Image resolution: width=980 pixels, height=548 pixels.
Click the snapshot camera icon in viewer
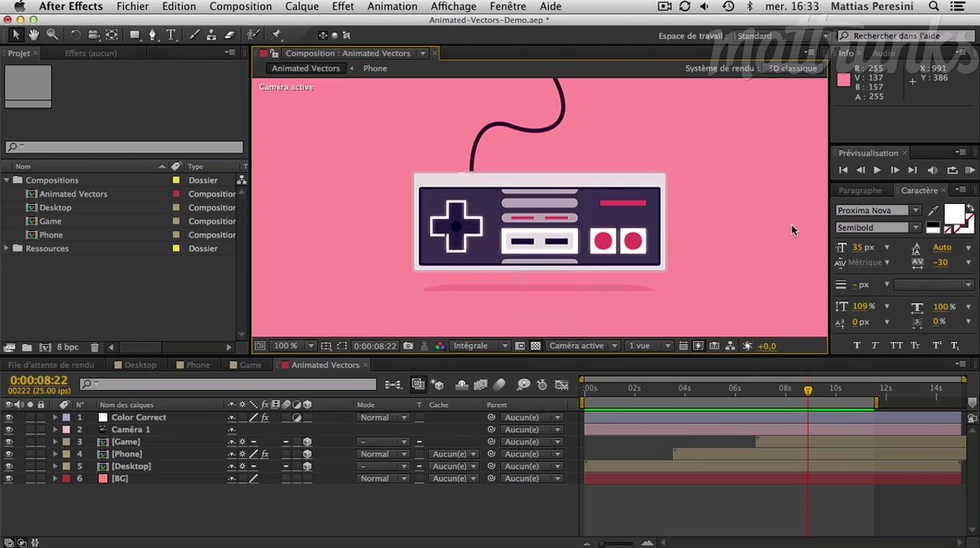(409, 346)
